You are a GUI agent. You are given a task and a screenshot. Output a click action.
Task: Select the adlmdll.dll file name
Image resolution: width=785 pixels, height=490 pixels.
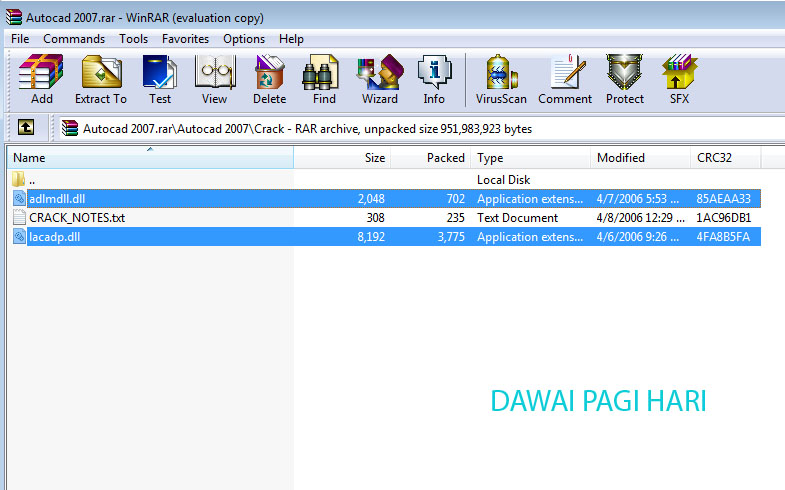pyautogui.click(x=57, y=199)
